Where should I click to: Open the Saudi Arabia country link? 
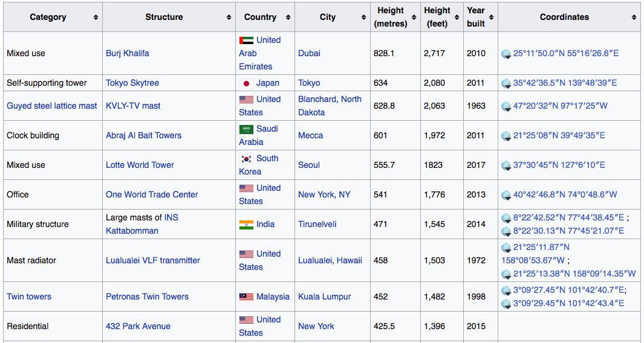coord(258,135)
